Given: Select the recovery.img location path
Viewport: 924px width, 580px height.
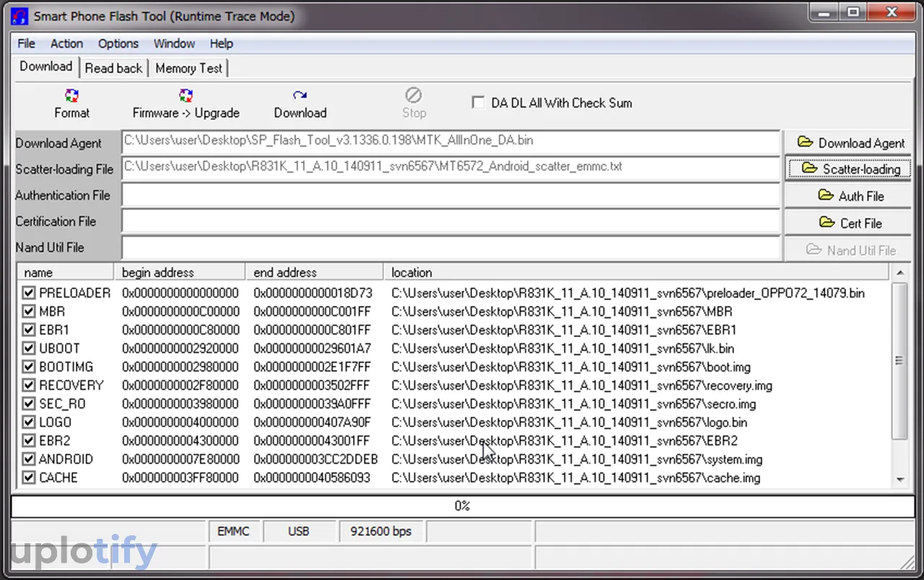Looking at the screenshot, I should click(582, 385).
